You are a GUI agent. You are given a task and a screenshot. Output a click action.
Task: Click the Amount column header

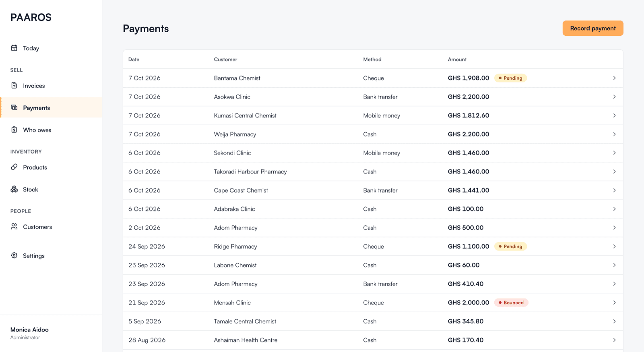[457, 59]
